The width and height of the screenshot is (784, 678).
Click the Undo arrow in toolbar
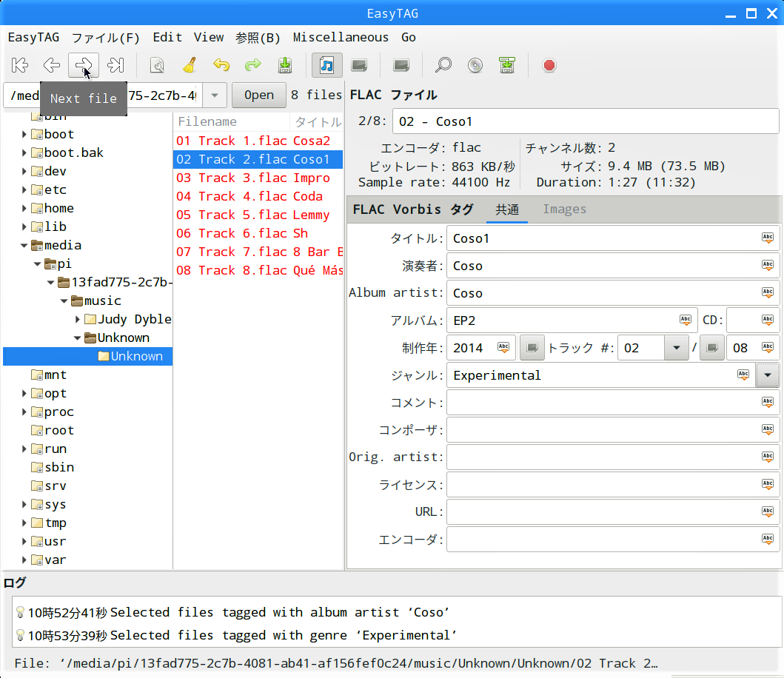tap(221, 65)
